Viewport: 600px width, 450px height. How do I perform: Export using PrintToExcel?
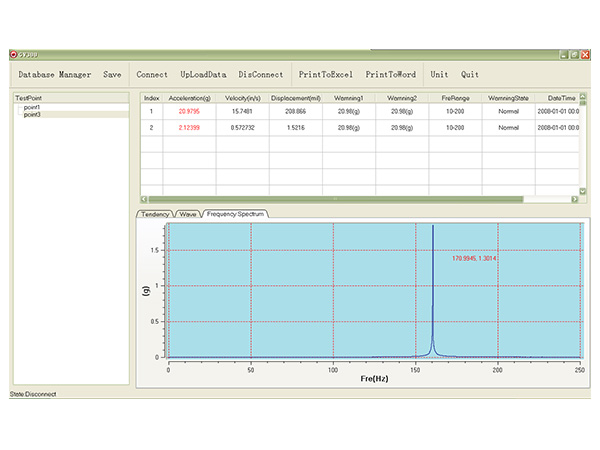click(x=326, y=75)
